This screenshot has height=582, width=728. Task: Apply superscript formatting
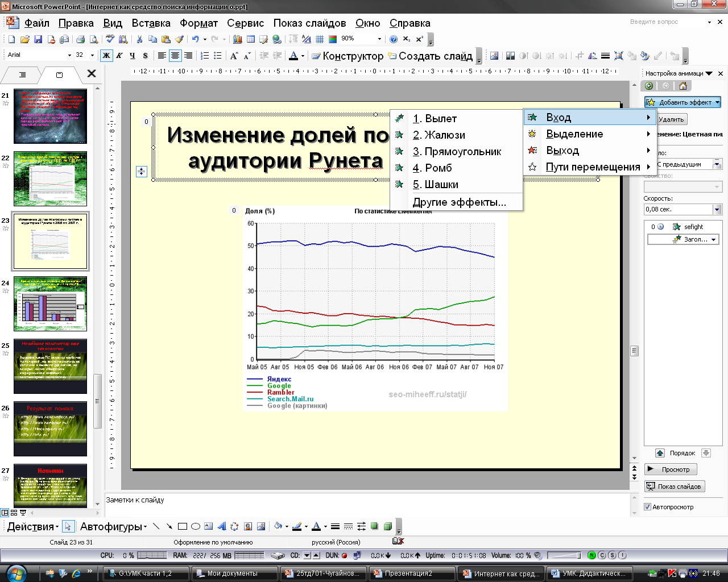click(x=420, y=39)
